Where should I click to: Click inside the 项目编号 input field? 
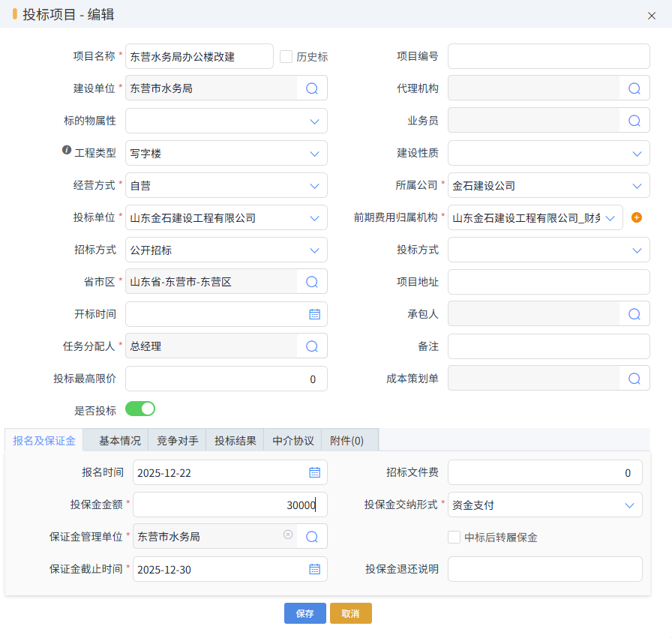point(548,55)
